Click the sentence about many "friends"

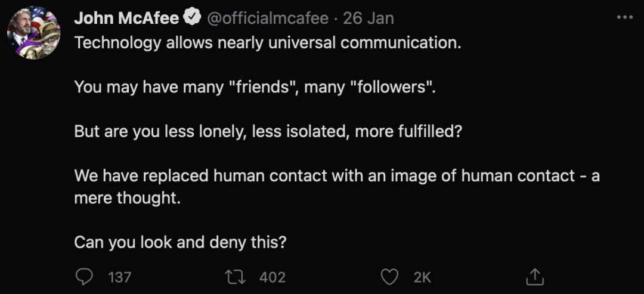click(x=254, y=87)
